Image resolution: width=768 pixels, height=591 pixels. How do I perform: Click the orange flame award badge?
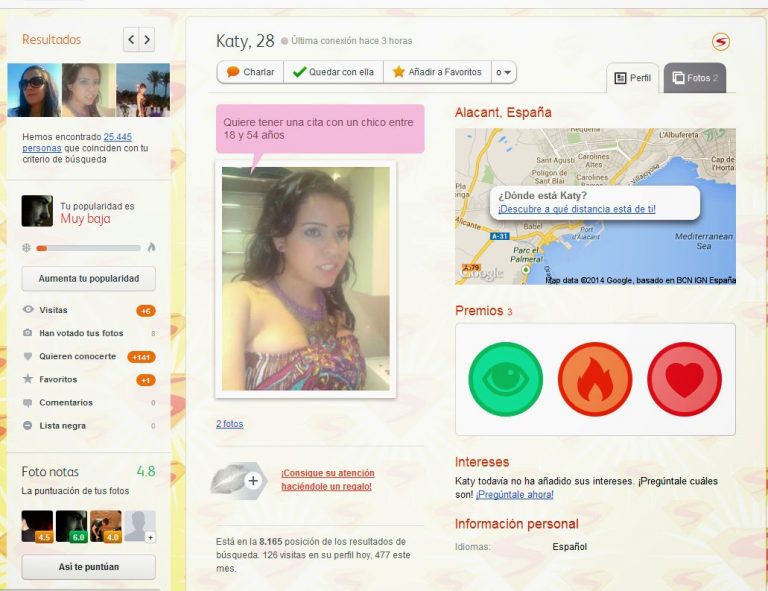coord(595,379)
